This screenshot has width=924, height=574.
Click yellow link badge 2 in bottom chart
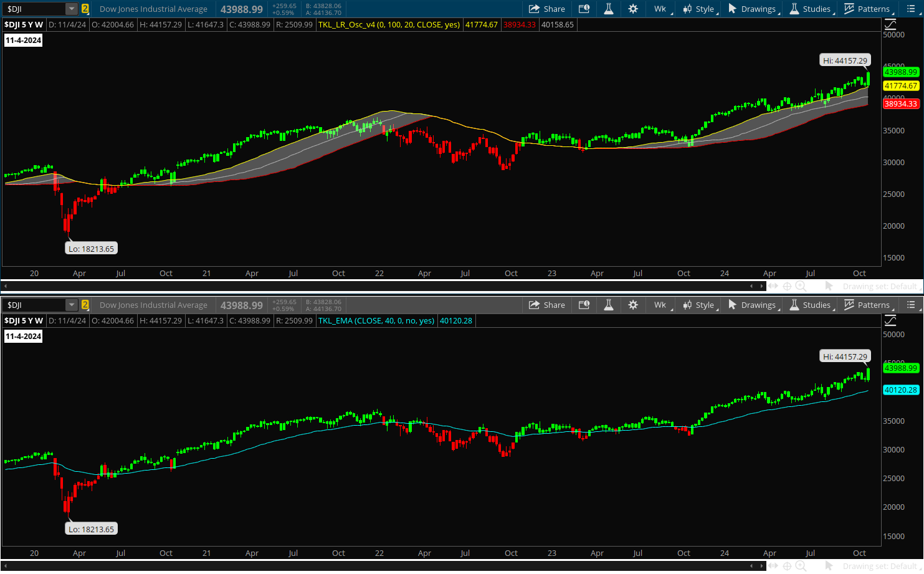[x=85, y=305]
